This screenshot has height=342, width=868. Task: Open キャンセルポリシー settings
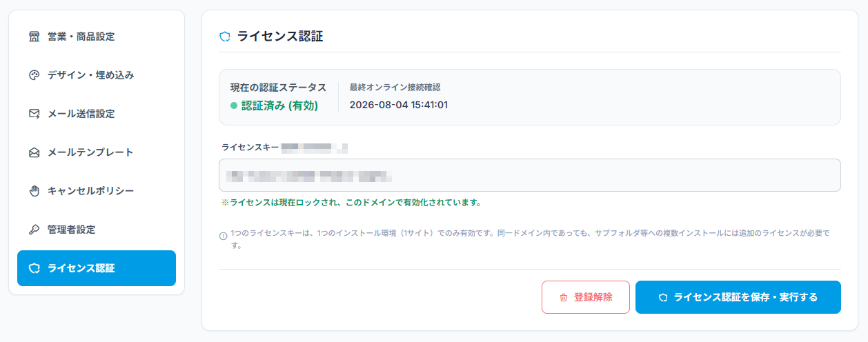pyautogui.click(x=97, y=191)
